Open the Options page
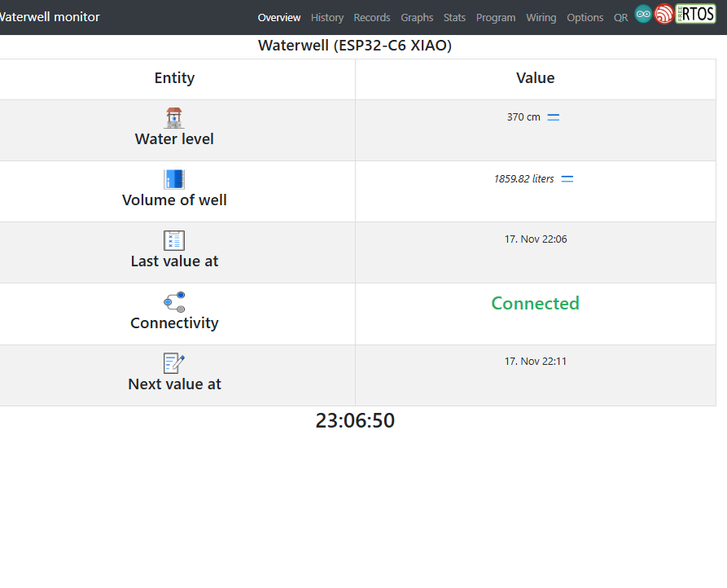The height and width of the screenshot is (588, 727). click(585, 17)
